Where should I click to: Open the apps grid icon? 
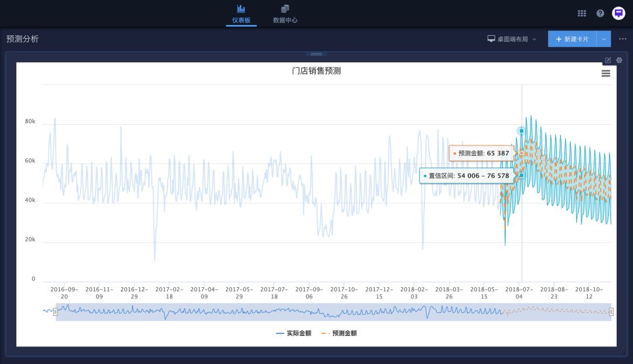pos(581,13)
